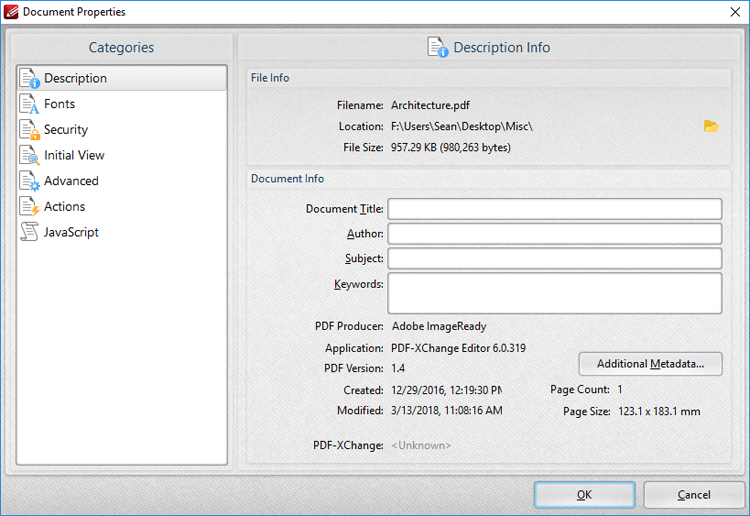Click the PDF-XChange app icon in title bar
The width and height of the screenshot is (750, 516).
11,11
